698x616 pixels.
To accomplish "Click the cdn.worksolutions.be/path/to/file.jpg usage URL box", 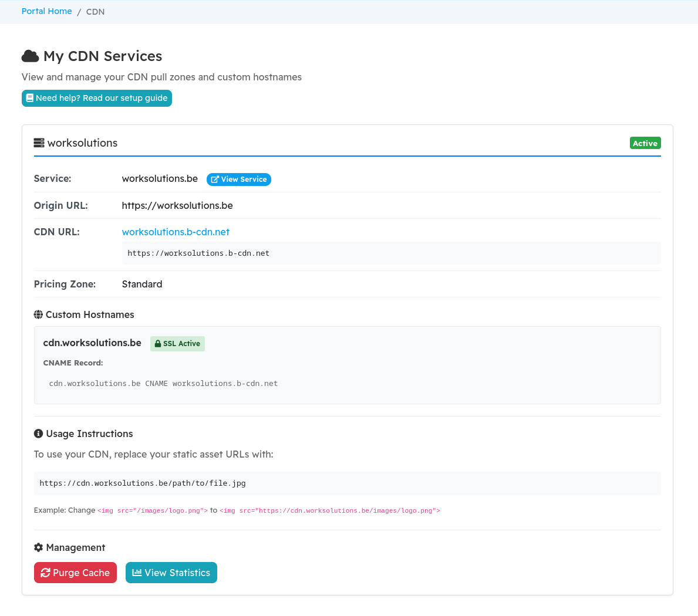I will click(x=347, y=483).
